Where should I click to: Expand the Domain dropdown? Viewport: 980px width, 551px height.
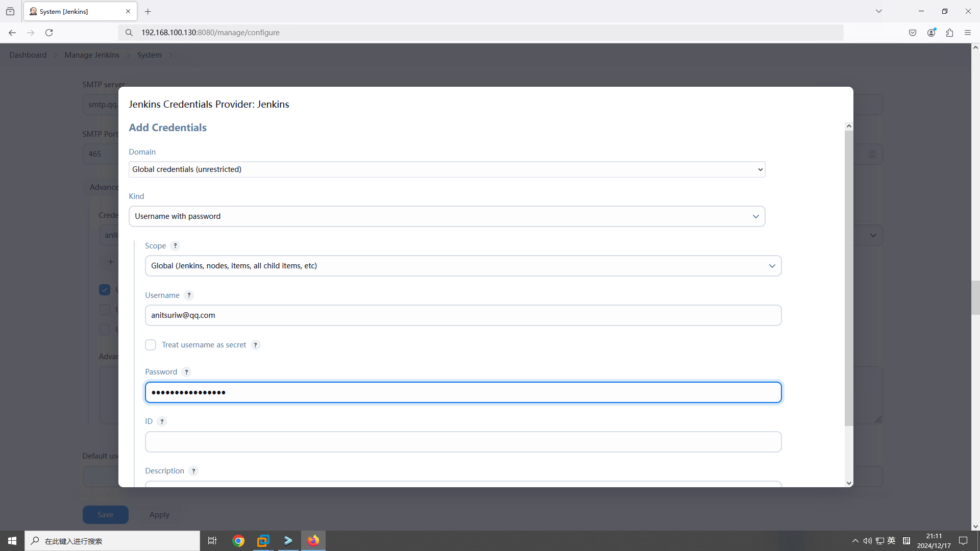[447, 169]
